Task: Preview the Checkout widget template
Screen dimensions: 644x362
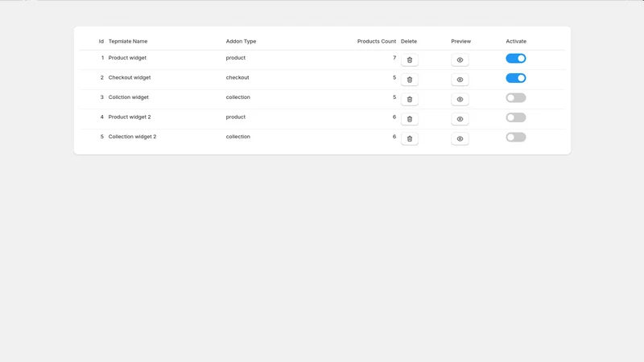Action: [460, 80]
